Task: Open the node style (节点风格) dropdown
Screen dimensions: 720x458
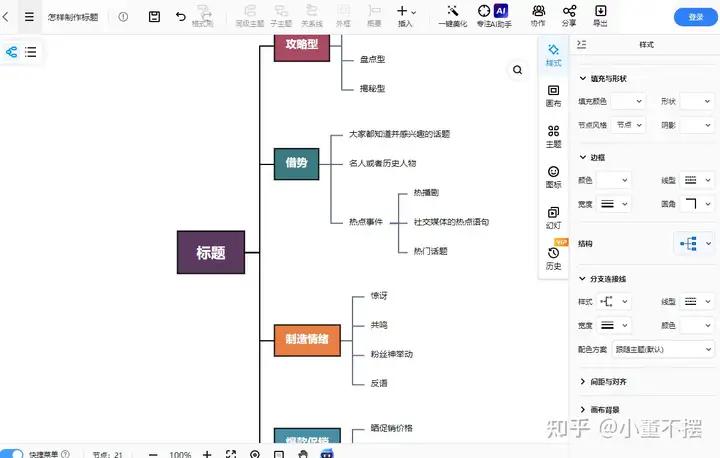Action: [628, 125]
